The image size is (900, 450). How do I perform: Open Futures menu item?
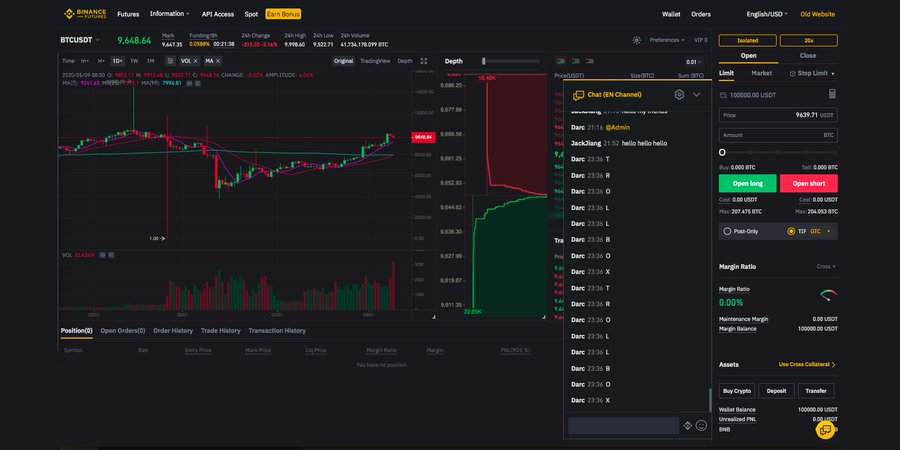pyautogui.click(x=128, y=14)
